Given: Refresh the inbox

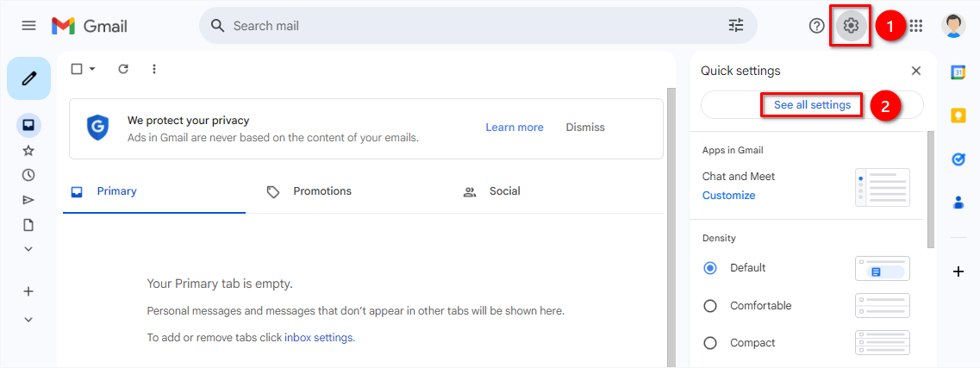Looking at the screenshot, I should click(123, 69).
